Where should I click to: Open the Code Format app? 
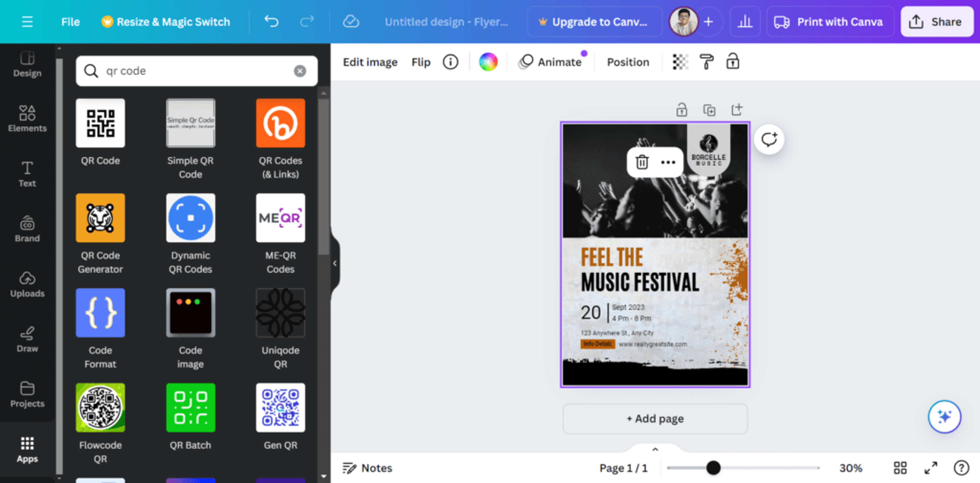pos(101,329)
